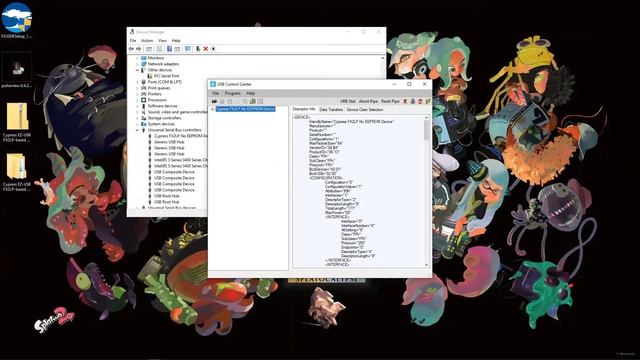Click the MaxPower line in the descriptor text
640x360 pixels.
pyautogui.click(x=338, y=213)
